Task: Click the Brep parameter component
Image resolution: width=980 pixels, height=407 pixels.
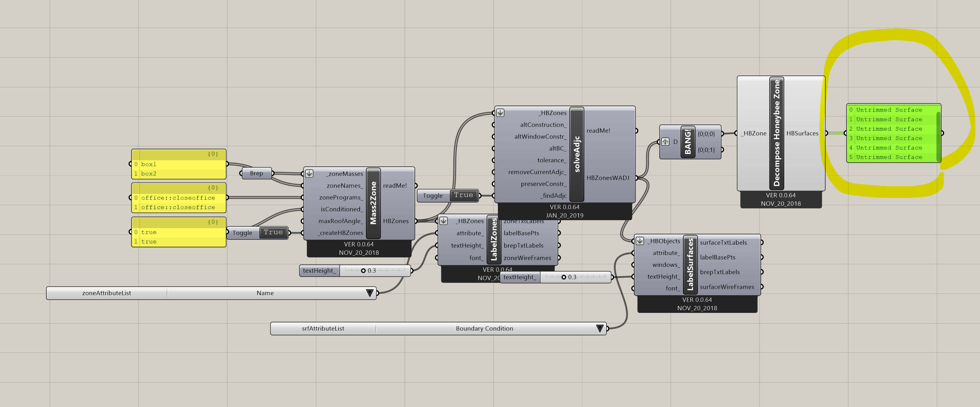Action: point(256,173)
